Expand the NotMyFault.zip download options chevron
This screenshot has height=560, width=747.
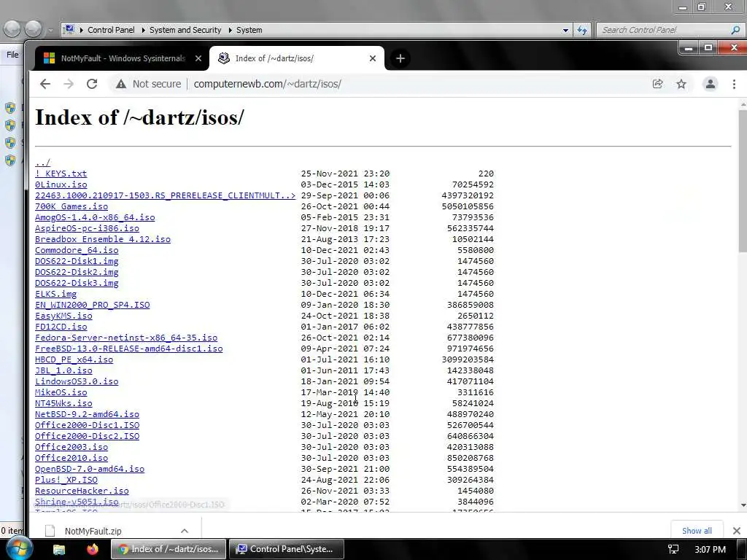pos(185,531)
